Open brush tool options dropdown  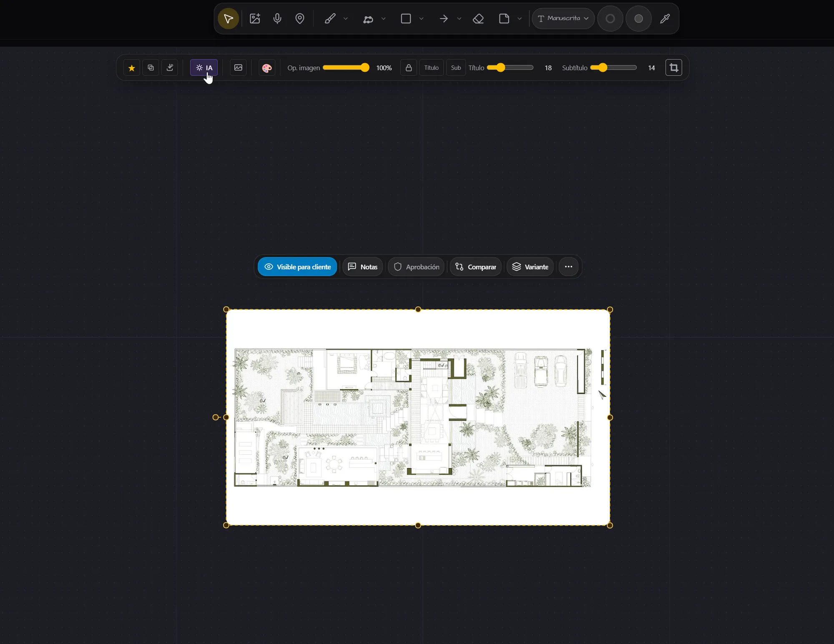click(346, 19)
